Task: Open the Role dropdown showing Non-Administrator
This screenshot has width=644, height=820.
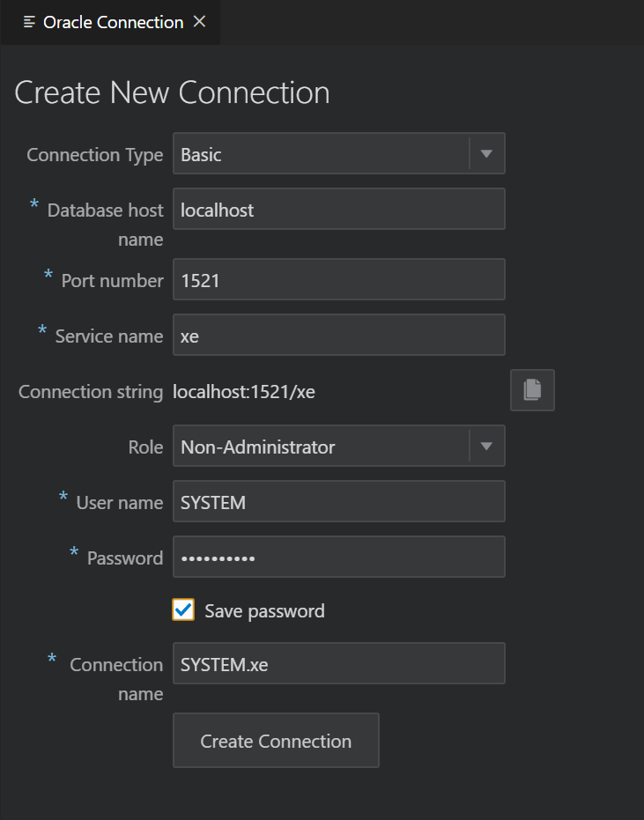Action: pyautogui.click(x=339, y=446)
